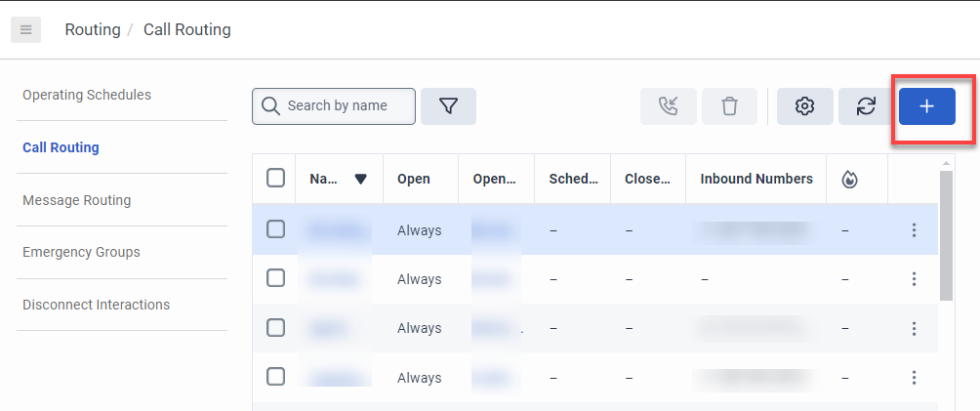Screen dimensions: 980x411
Task: Open the second row's more options menu
Action: click(914, 279)
